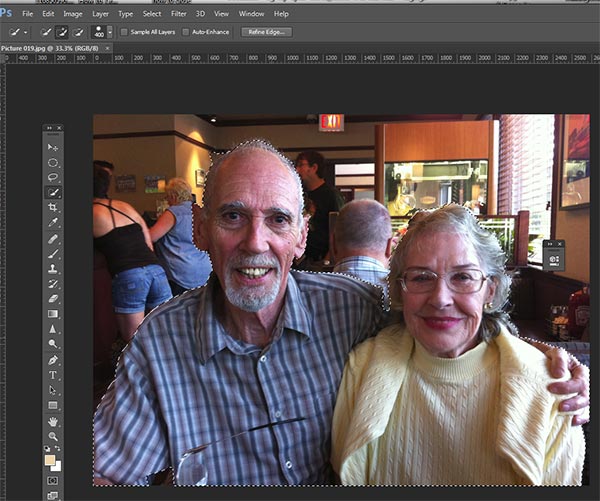This screenshot has width=600, height=501.
Task: Enable Quick Mask mode in toolbox
Action: click(53, 481)
